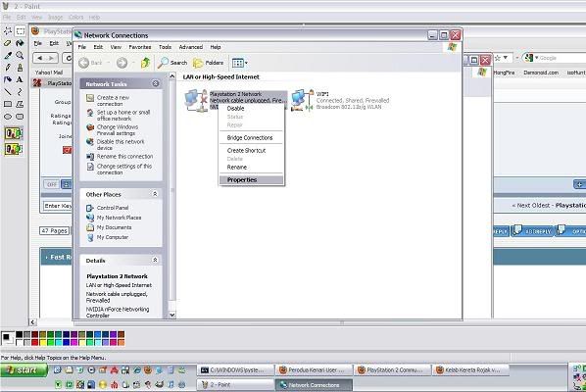Open the Tools menu in Network Connections
Viewport: 586px width, 392px height.
(x=166, y=47)
